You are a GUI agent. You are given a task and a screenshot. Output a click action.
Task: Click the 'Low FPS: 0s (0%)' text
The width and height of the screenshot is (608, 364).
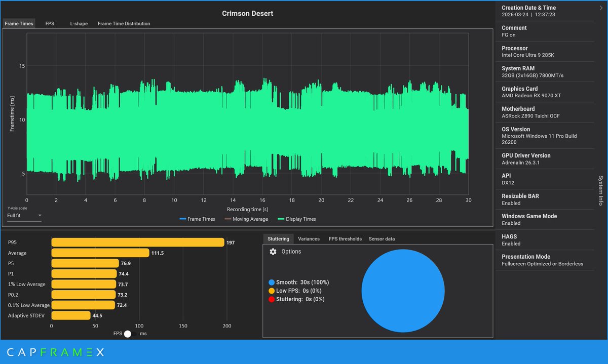pyautogui.click(x=298, y=291)
